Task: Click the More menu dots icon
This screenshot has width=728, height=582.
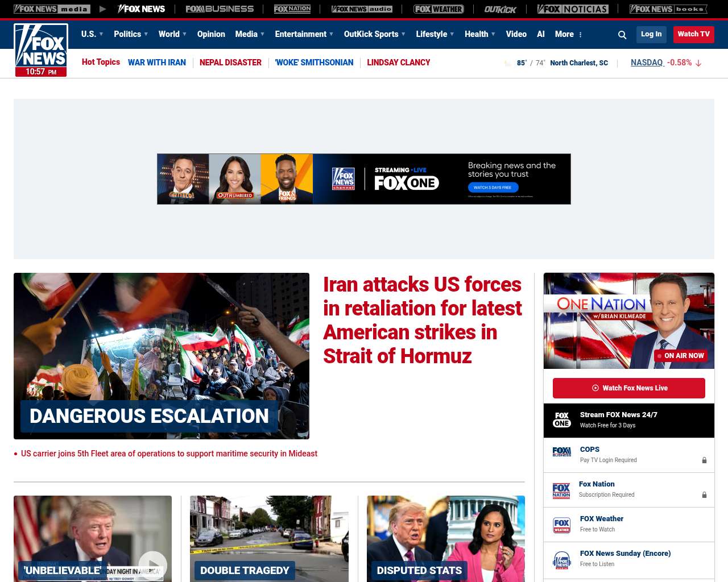Action: 580,35
